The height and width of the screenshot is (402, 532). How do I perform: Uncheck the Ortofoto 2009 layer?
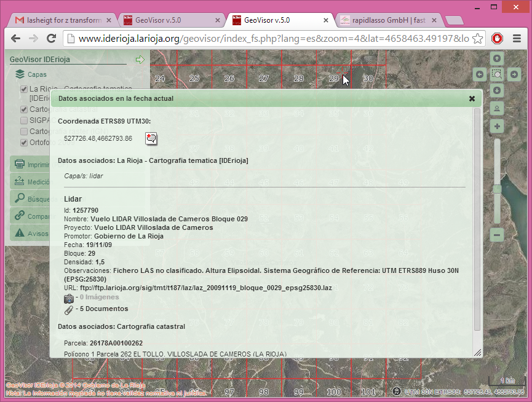coord(24,143)
